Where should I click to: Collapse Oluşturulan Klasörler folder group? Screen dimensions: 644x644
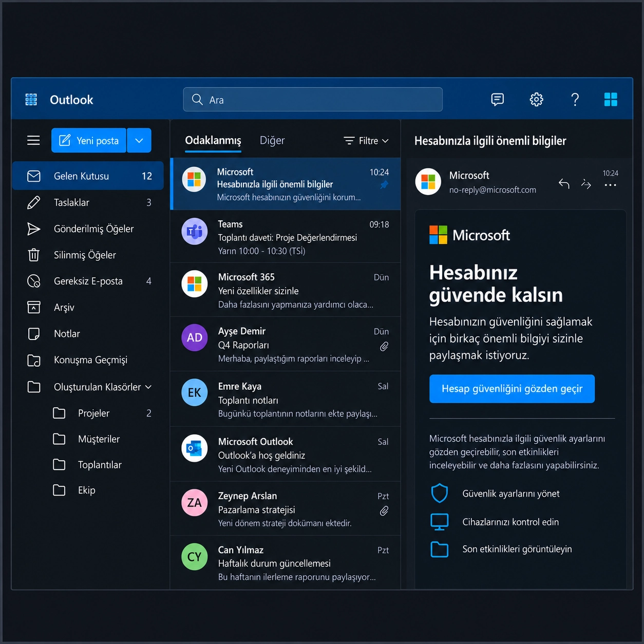(x=148, y=387)
